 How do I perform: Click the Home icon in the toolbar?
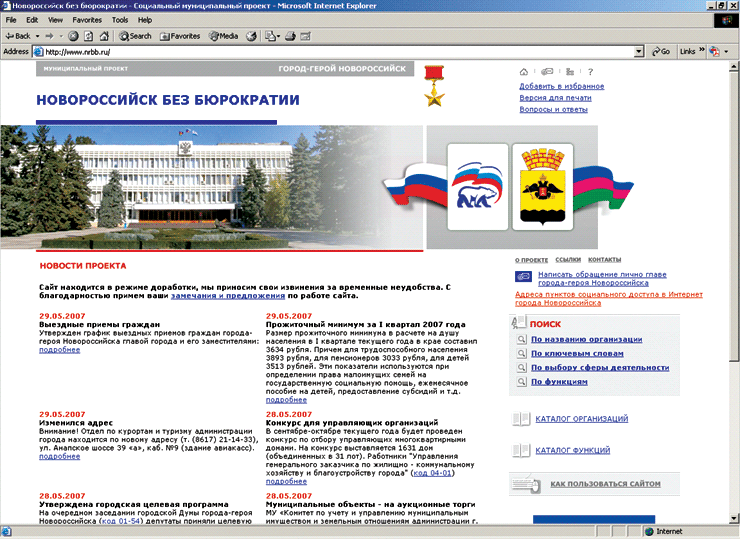(x=104, y=36)
